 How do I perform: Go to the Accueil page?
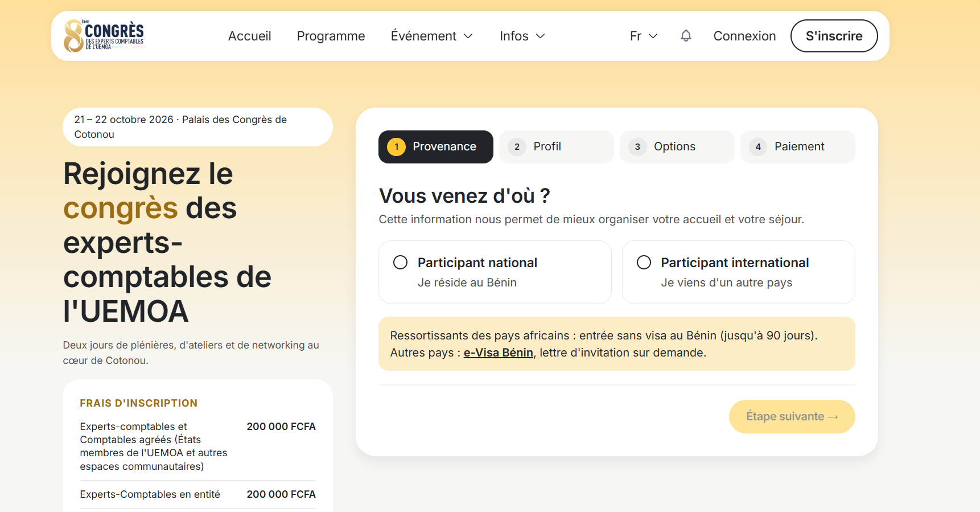tap(249, 36)
